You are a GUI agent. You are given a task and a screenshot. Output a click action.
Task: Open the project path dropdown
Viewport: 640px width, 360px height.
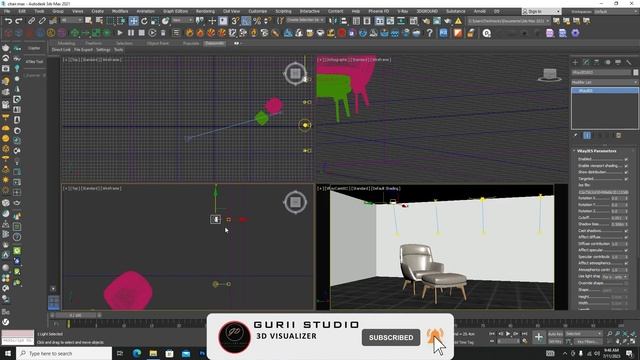point(509,20)
